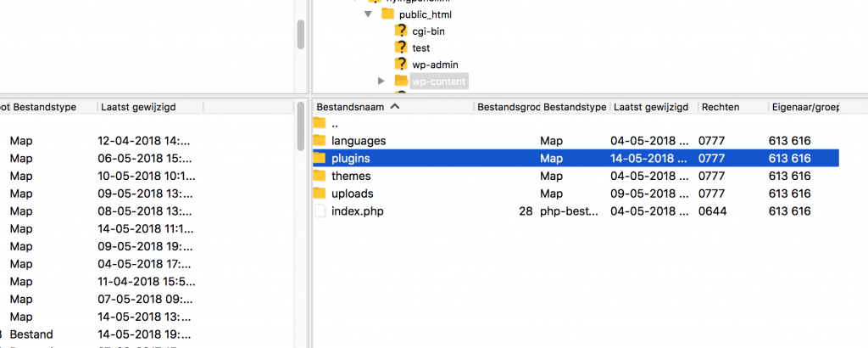The width and height of the screenshot is (868, 348).
Task: Select the test folder in tree
Action: coord(421,48)
